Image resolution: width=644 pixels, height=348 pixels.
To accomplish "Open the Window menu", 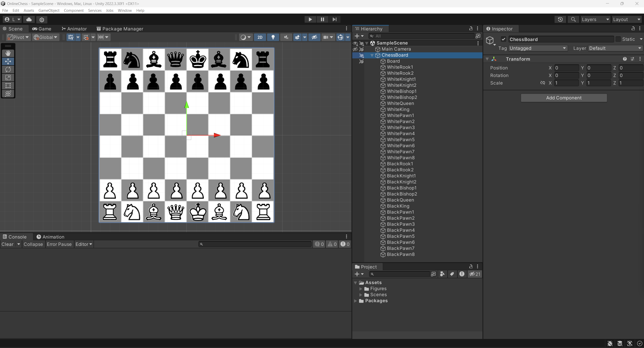I will tap(125, 10).
